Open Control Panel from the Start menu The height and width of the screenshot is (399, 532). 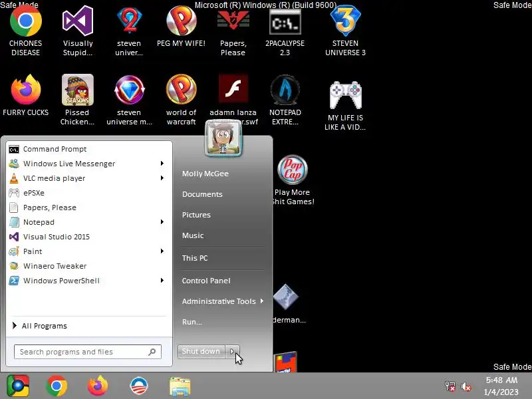pos(206,281)
